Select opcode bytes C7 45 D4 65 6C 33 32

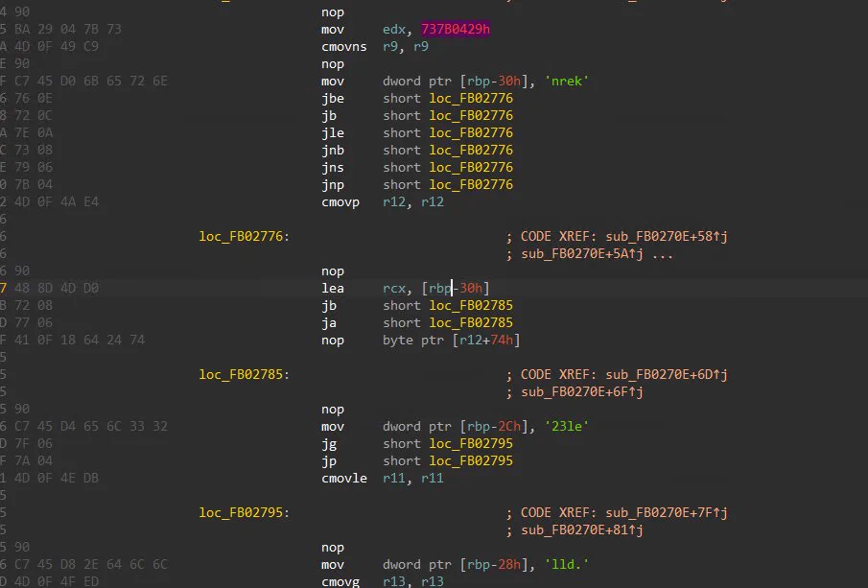pyautogui.click(x=91, y=426)
